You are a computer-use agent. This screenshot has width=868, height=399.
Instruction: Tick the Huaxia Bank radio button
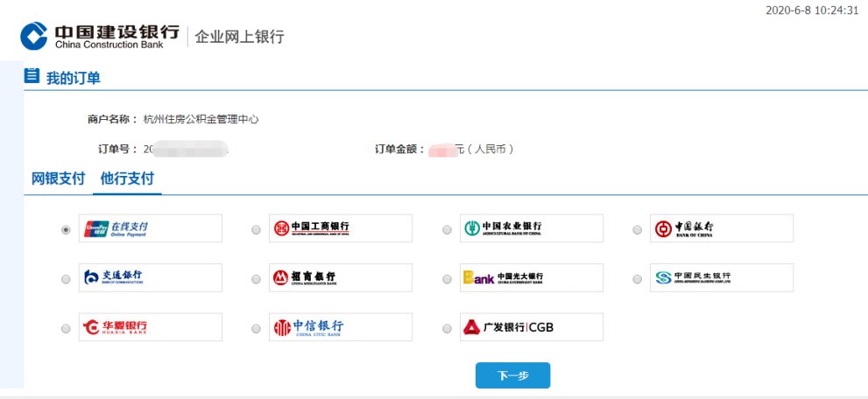pyautogui.click(x=66, y=329)
